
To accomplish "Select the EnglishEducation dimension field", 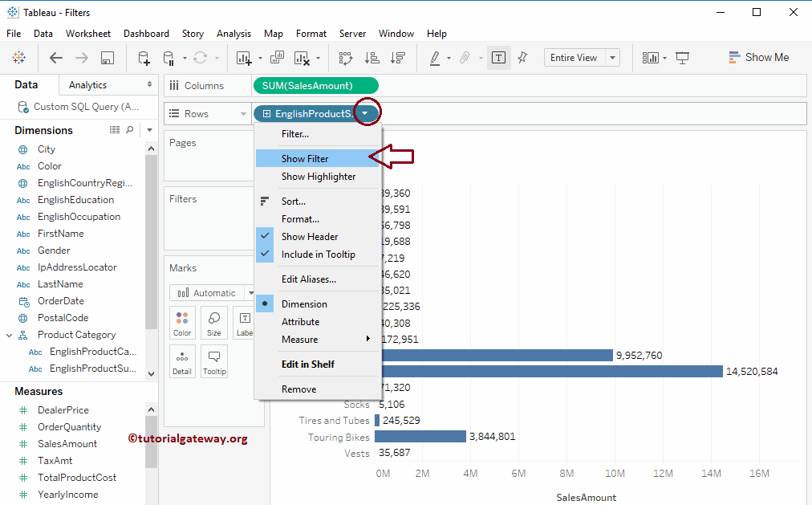I will 75,200.
